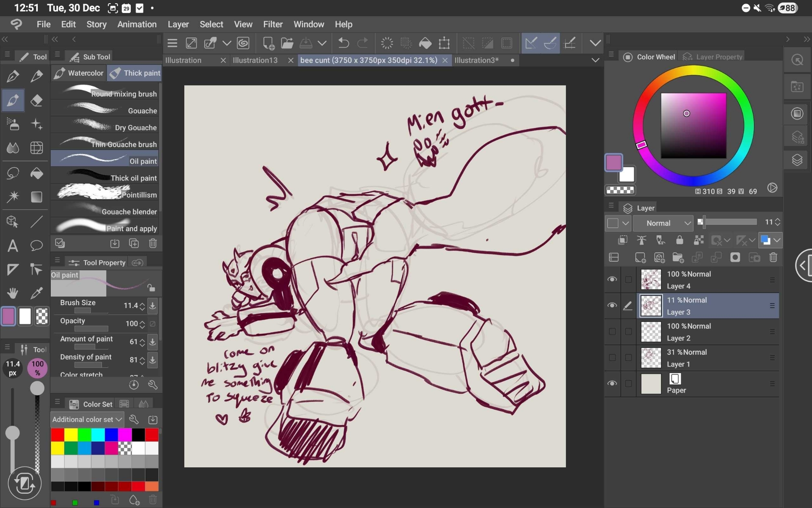Select the Hand move tool
812x508 pixels.
(13, 293)
